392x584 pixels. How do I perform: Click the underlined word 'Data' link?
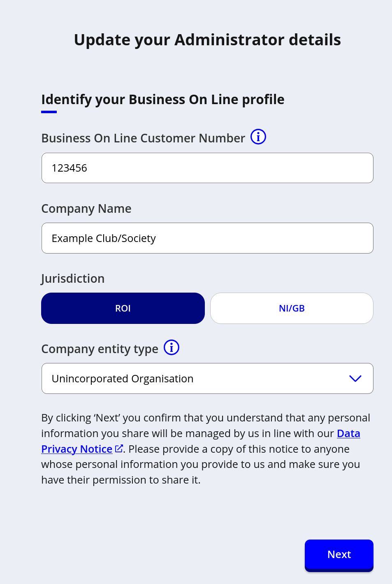point(348,433)
